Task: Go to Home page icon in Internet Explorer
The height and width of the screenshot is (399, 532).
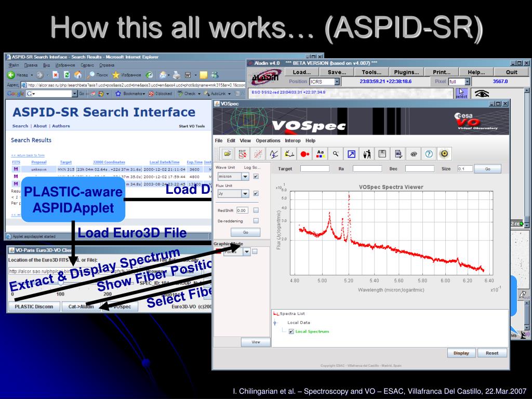Action: click(x=78, y=75)
